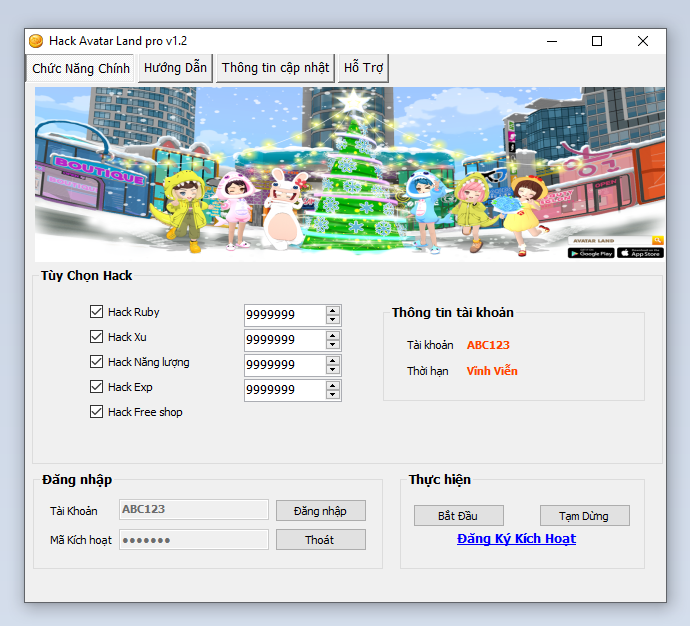Click the Google Play badge in the banner
This screenshot has width=690, height=626.
click(x=590, y=253)
